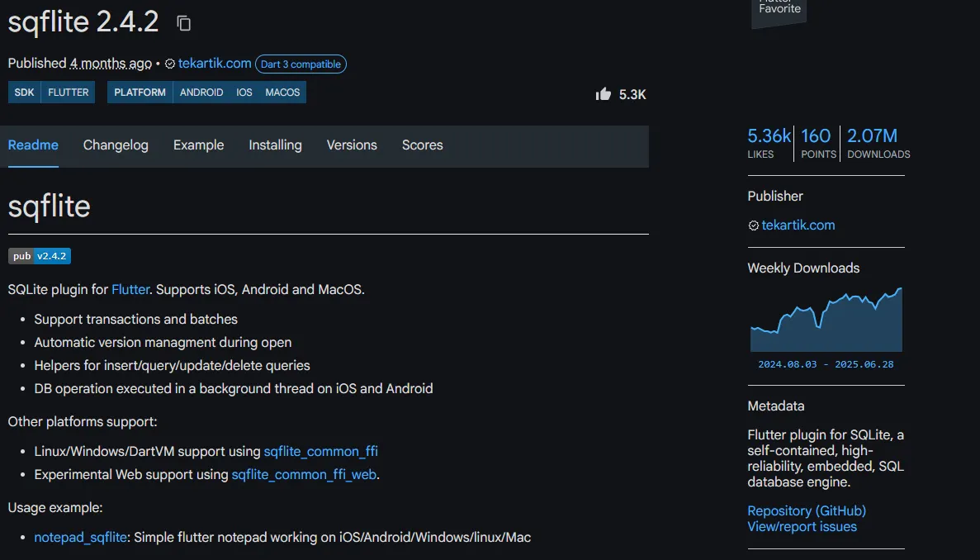Click the FLUTTER SDK tag
980x560 pixels.
tap(69, 93)
